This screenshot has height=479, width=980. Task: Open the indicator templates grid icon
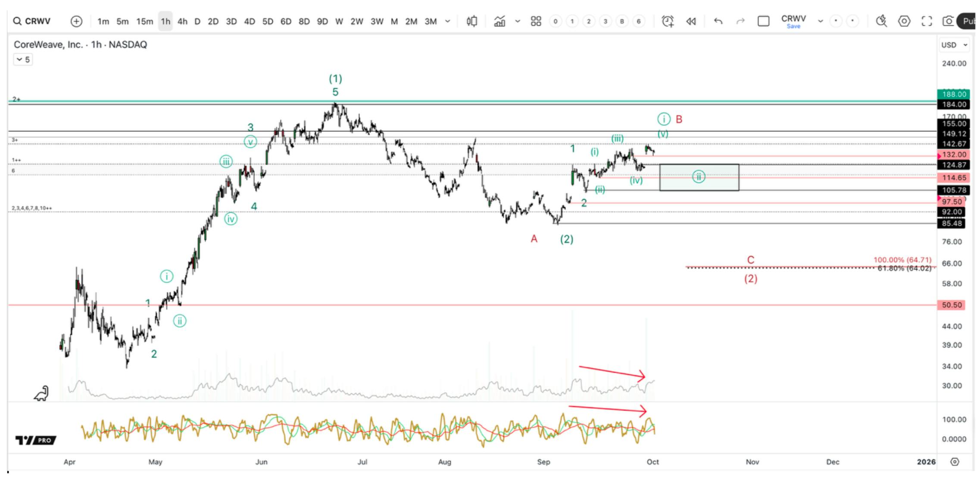click(x=536, y=21)
